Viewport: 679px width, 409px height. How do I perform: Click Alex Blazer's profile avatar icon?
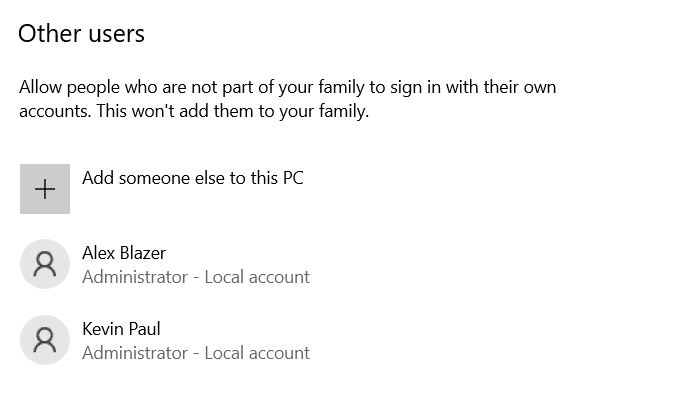click(45, 264)
